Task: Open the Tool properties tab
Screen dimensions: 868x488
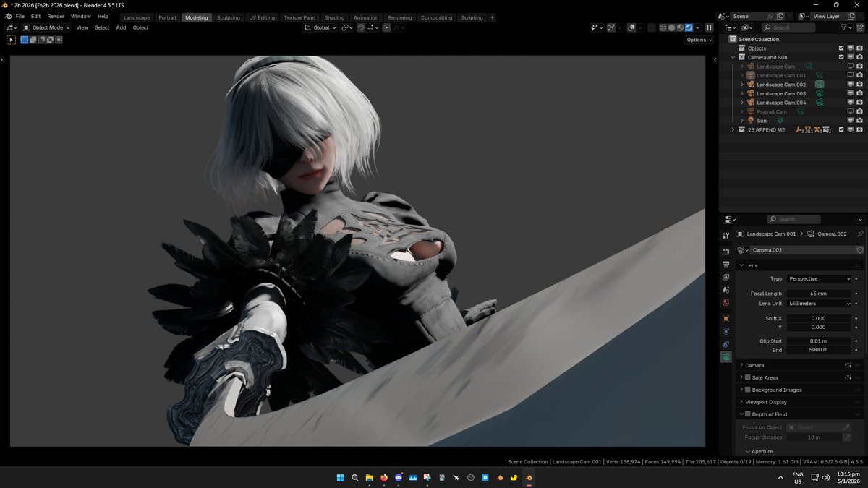Action: (726, 235)
